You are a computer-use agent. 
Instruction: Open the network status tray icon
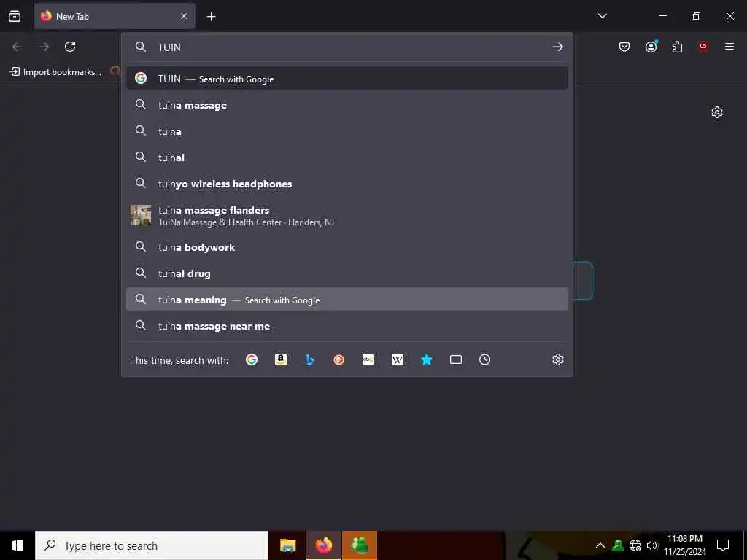coord(635,545)
